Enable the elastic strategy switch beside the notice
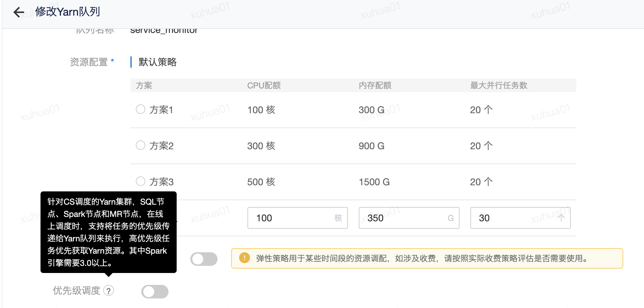Viewport: 644px width, 308px height. point(204,259)
